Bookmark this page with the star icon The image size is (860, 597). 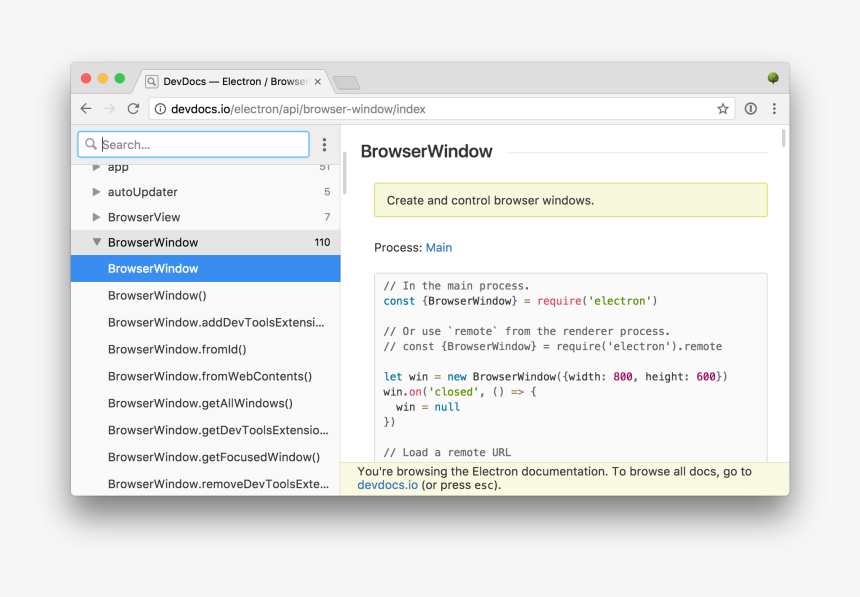[723, 109]
